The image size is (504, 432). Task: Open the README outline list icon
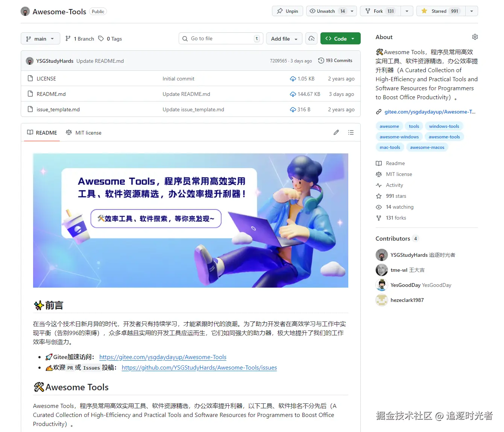tap(351, 132)
